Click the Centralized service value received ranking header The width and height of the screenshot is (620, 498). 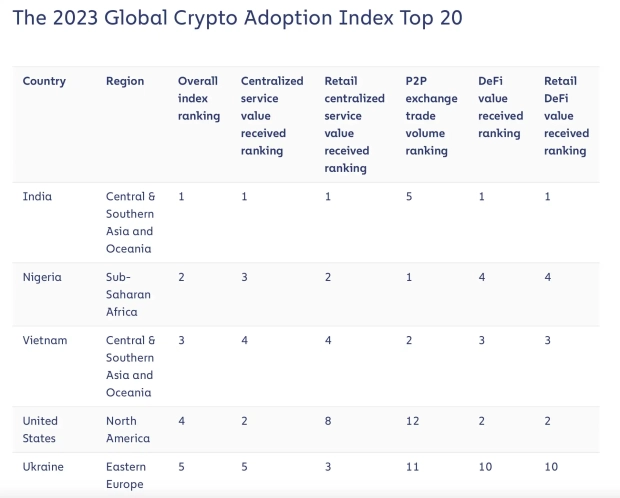[272, 115]
